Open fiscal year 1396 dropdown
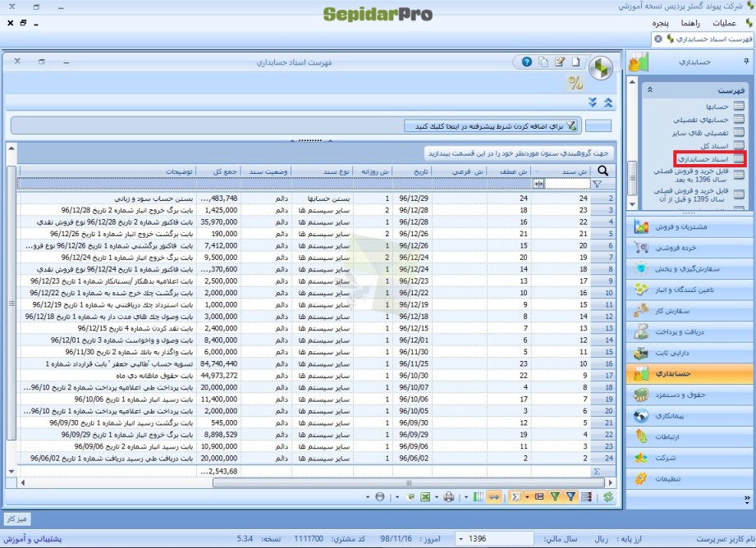756x548 pixels. tap(461, 538)
